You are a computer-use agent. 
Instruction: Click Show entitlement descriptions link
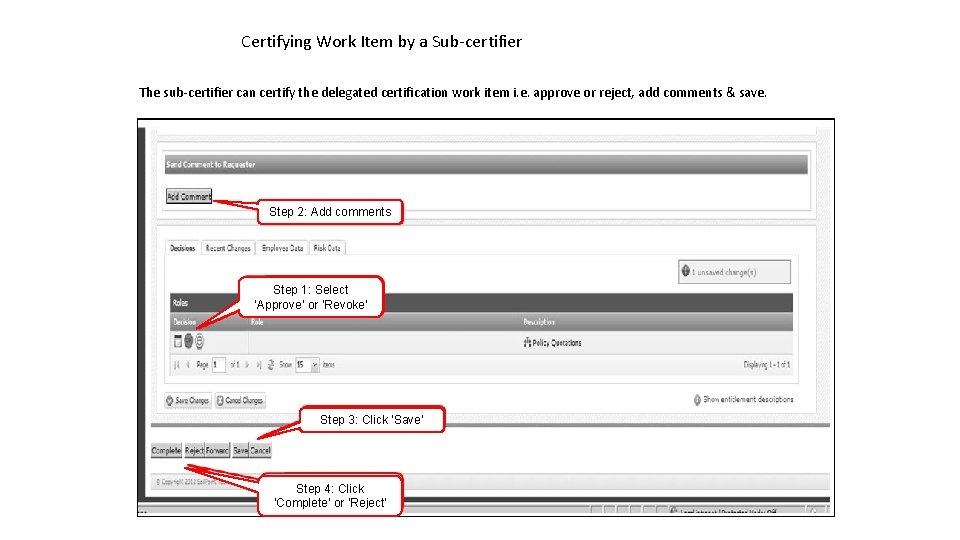[x=743, y=399]
